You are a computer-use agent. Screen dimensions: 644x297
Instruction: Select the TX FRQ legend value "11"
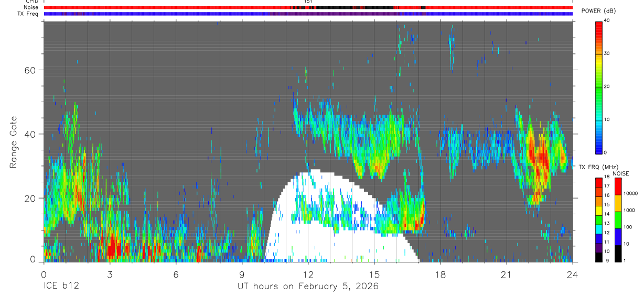pos(607,242)
